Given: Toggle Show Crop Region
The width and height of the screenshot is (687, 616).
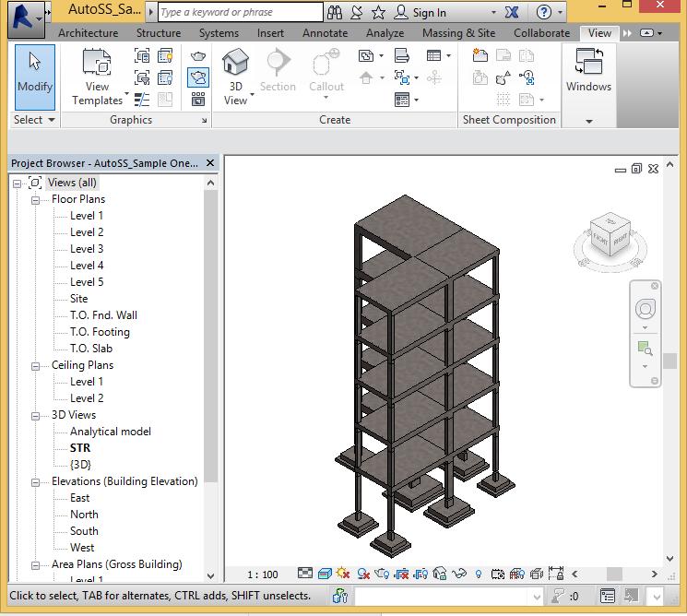Looking at the screenshot, I should coord(420,573).
